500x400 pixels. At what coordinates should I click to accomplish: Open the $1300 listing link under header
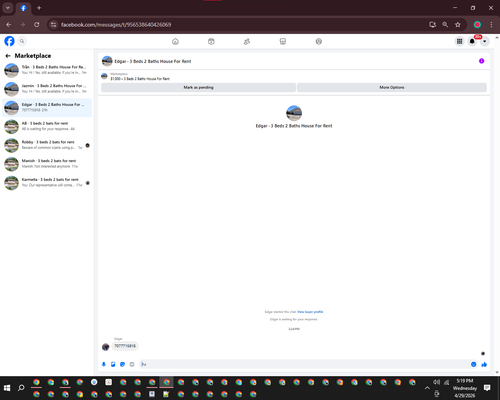pyautogui.click(x=140, y=79)
